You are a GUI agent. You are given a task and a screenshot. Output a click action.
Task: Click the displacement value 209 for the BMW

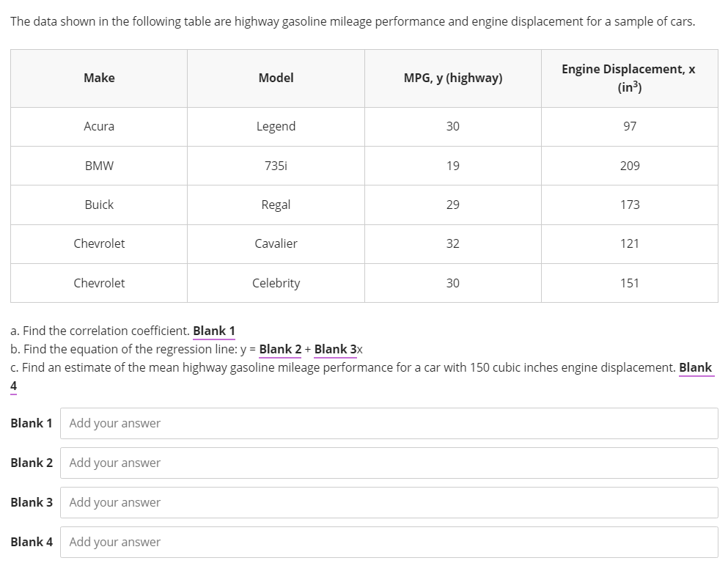pos(629,166)
